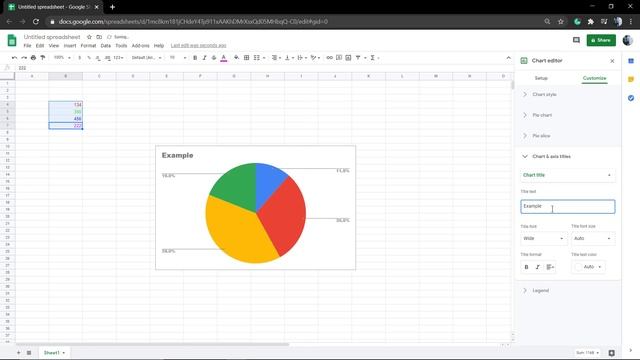Open the text color picker in toolbar
The height and width of the screenshot is (360, 640).
pos(224,58)
